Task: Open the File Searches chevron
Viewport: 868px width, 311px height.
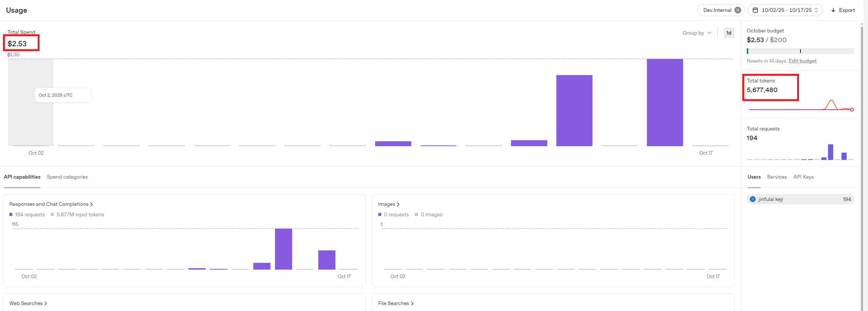Action: point(412,304)
